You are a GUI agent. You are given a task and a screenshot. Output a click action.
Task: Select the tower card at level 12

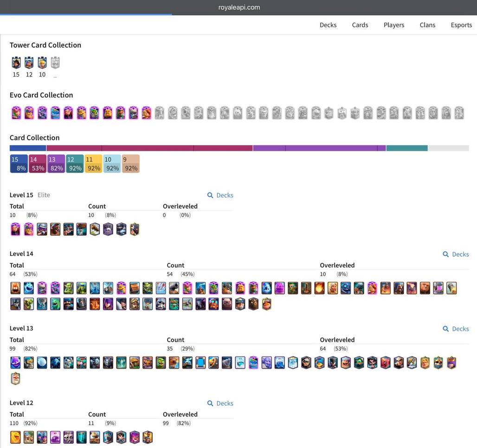pos(29,63)
